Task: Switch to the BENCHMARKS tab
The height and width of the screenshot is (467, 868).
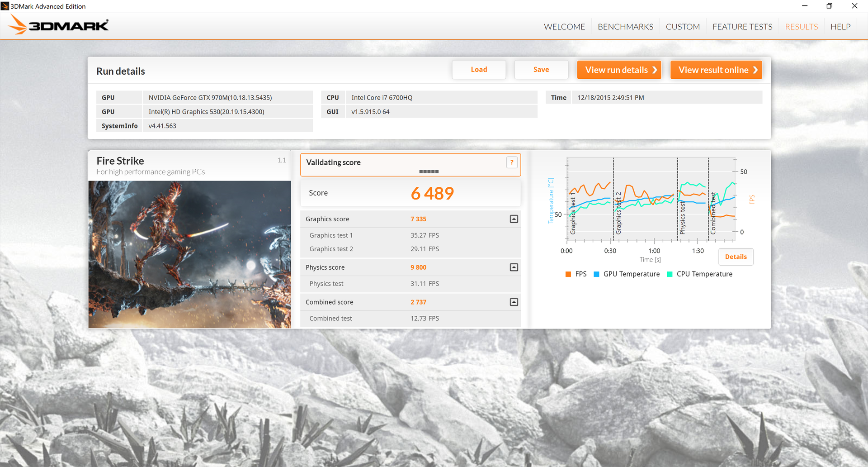Action: click(x=625, y=27)
